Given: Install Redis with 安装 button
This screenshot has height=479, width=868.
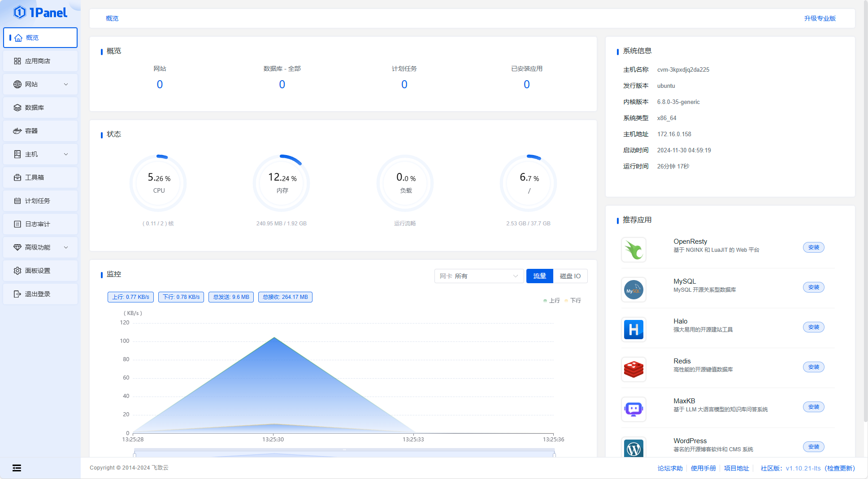Looking at the screenshot, I should coord(813,367).
